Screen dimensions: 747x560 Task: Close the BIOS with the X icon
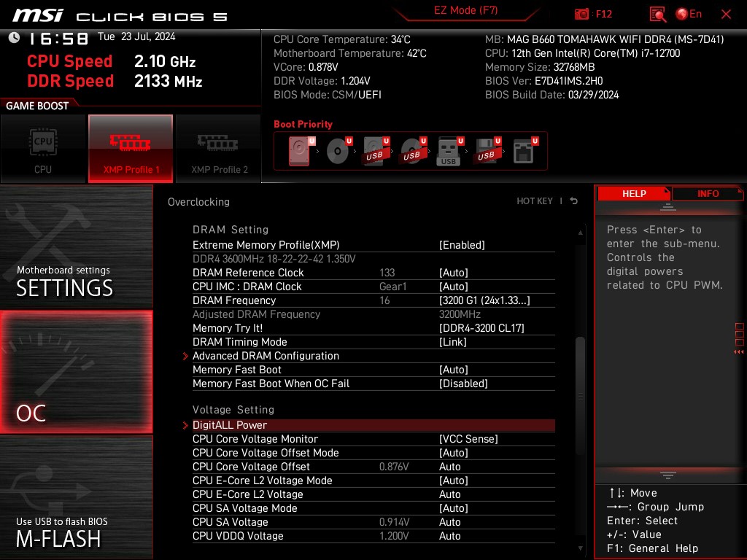point(726,15)
